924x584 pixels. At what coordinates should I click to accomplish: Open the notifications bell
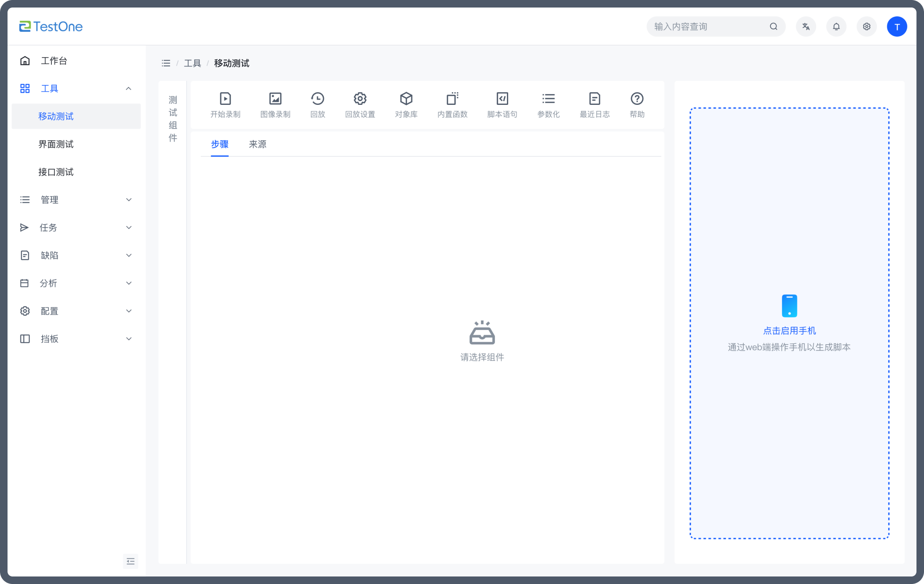click(x=836, y=27)
